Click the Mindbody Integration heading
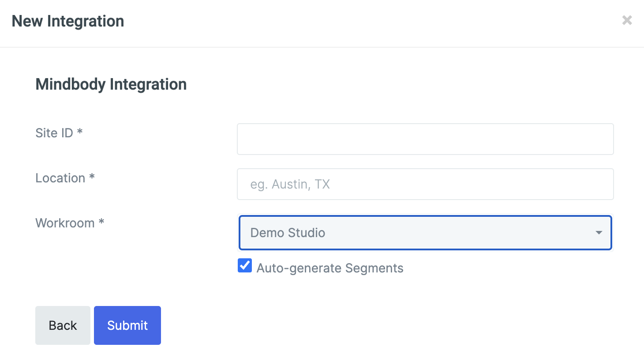 click(111, 84)
